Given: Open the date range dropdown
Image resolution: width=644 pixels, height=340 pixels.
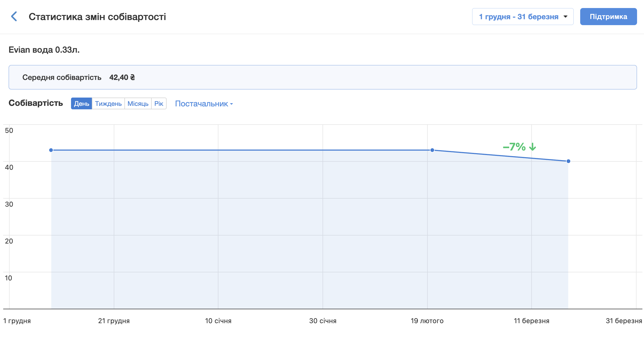Looking at the screenshot, I should click(522, 17).
